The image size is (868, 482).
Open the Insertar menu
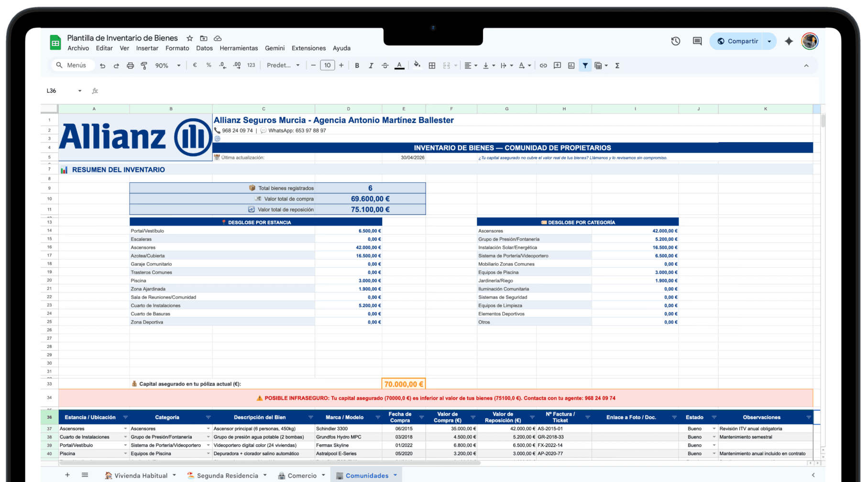click(x=147, y=48)
